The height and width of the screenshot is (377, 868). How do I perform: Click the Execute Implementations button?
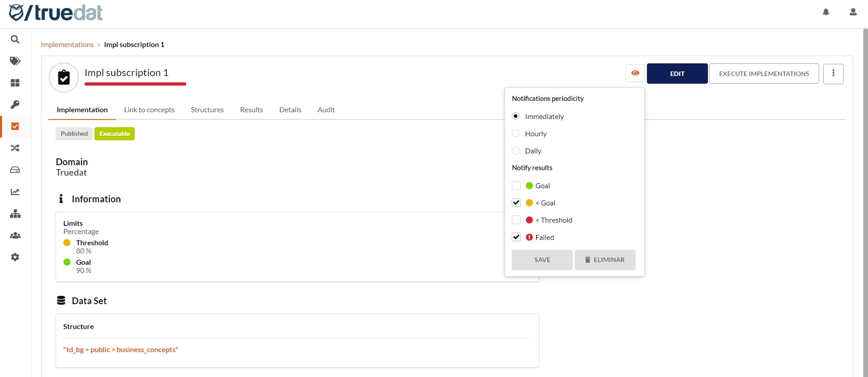pos(764,74)
